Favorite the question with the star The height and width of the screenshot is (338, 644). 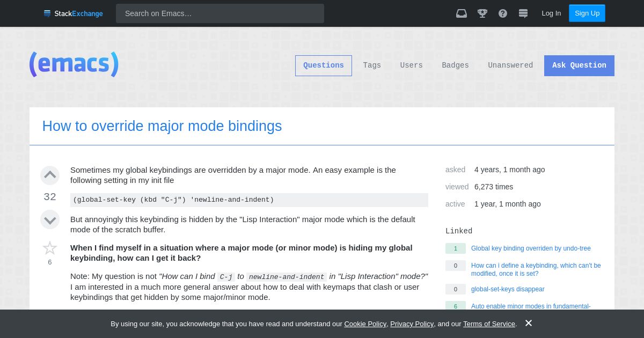[50, 248]
